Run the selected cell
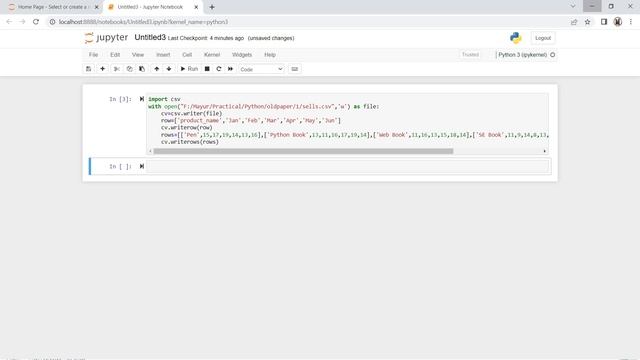Viewport: 640px width, 360px height. point(189,69)
